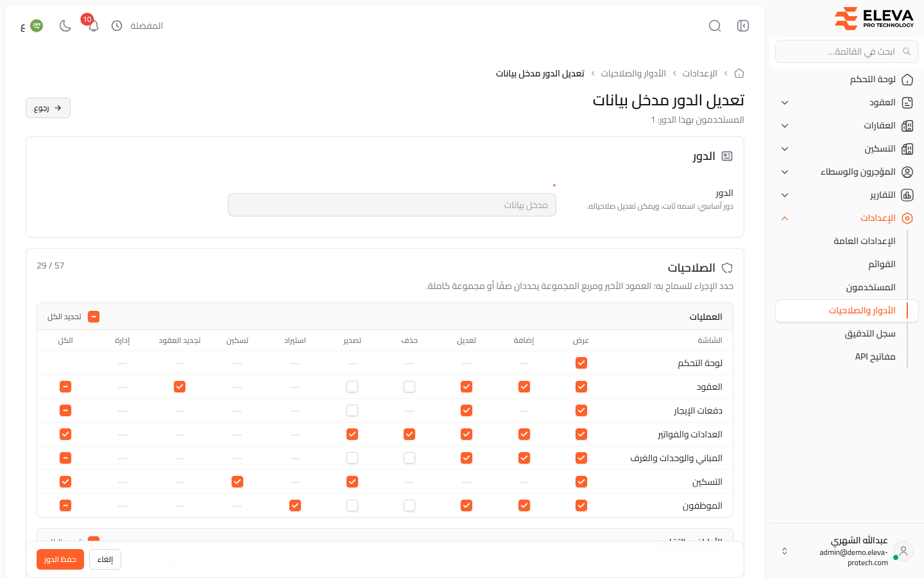Uncheck حذف for العدادات والفواتير row
The image size is (924, 578).
(x=409, y=434)
